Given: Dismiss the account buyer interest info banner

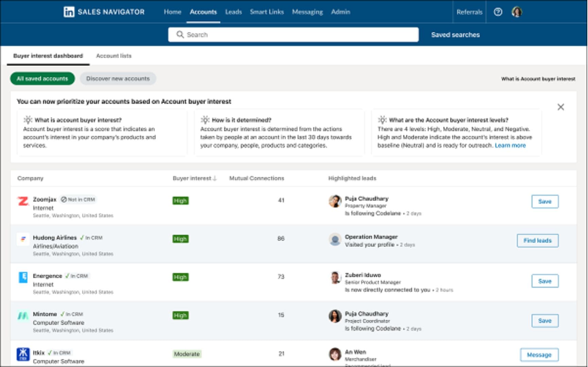Looking at the screenshot, I should 560,107.
